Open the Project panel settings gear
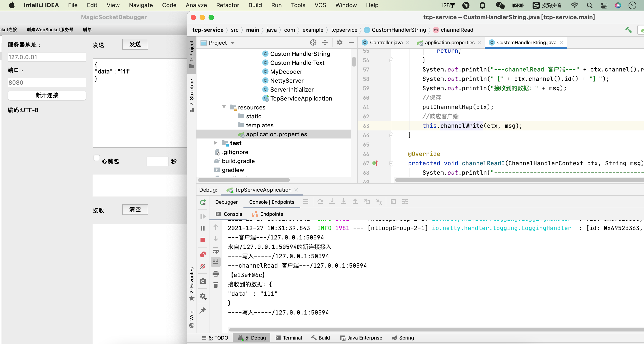Image resolution: width=644 pixels, height=344 pixels. [339, 42]
